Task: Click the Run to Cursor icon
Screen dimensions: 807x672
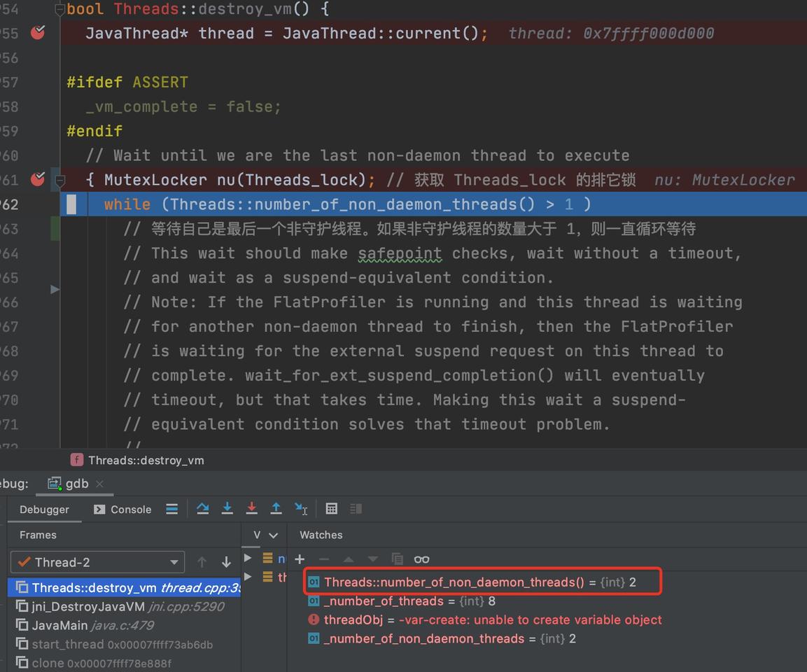Action: (x=301, y=509)
